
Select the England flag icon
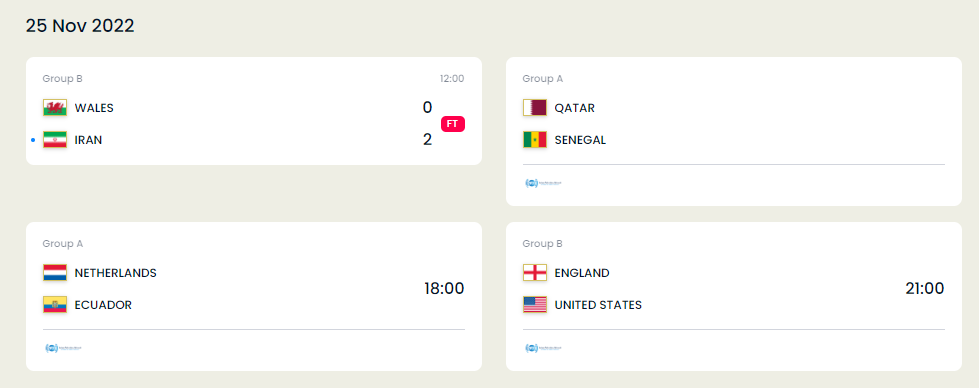pyautogui.click(x=534, y=272)
